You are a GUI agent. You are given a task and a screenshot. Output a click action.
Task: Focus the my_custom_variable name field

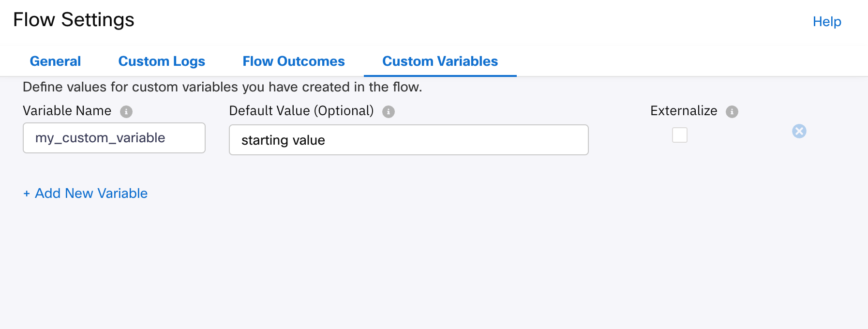pyautogui.click(x=114, y=138)
